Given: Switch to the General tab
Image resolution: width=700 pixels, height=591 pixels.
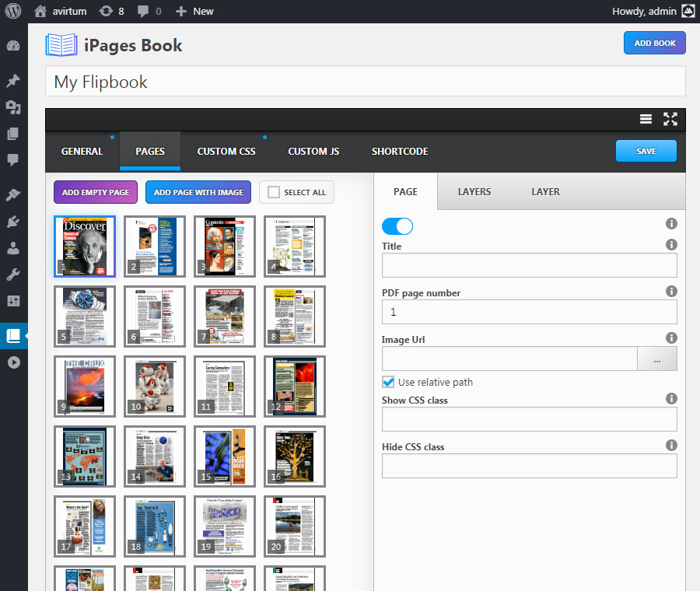Looking at the screenshot, I should pos(82,152).
